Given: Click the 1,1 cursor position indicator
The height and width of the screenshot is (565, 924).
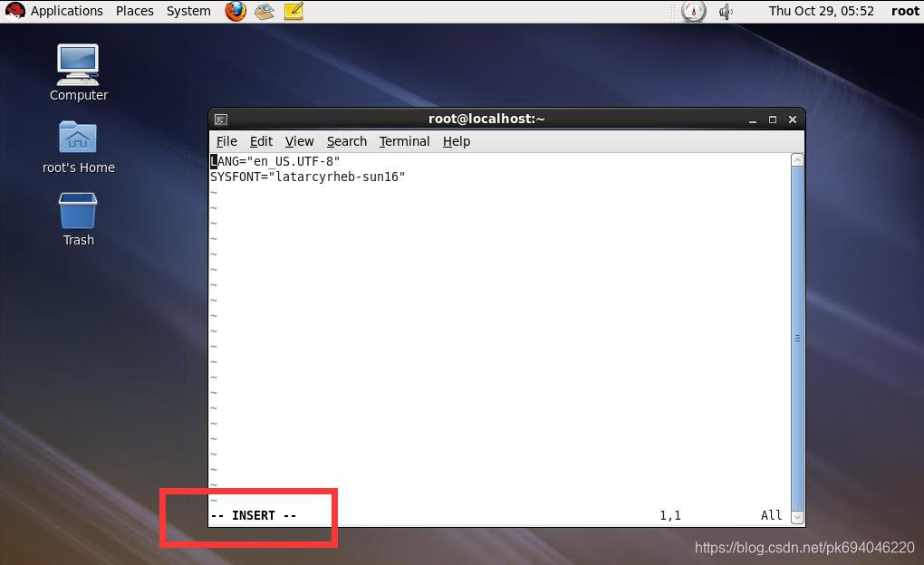Looking at the screenshot, I should 670,515.
